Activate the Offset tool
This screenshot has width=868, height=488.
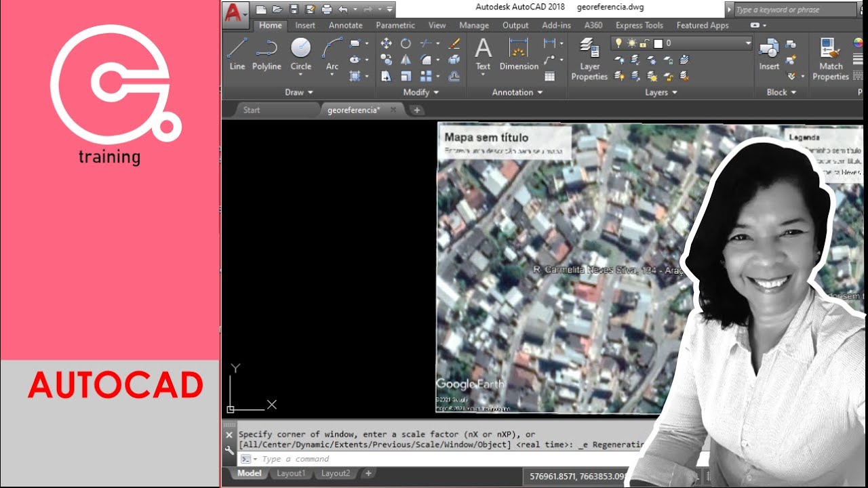[454, 76]
